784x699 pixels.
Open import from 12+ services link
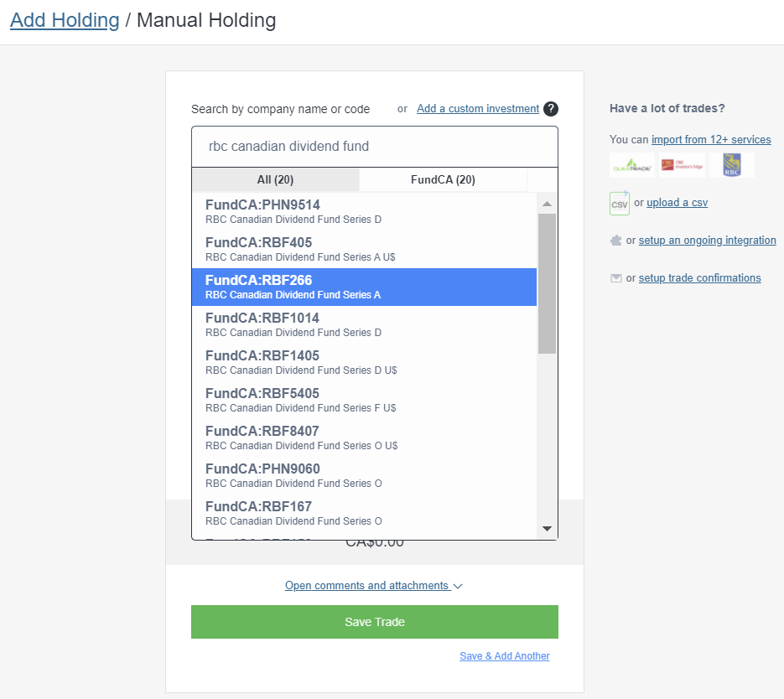[711, 139]
